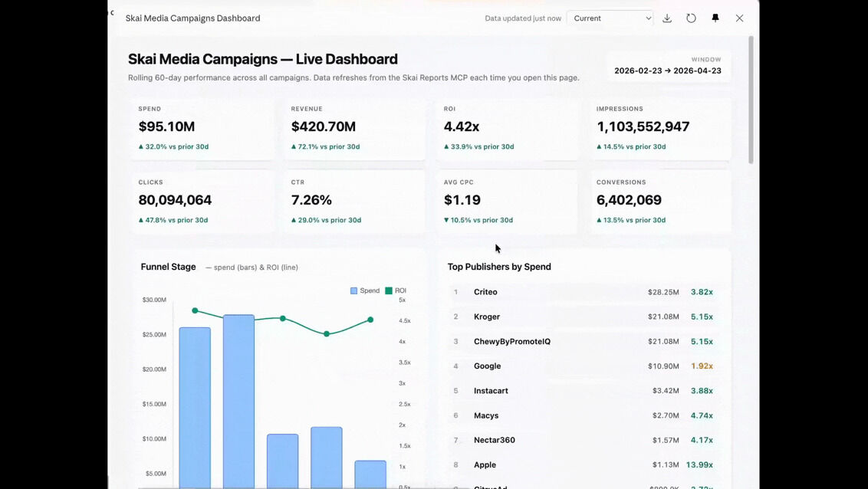Image resolution: width=868 pixels, height=489 pixels.
Task: Click the $95.10M spend value
Action: pos(166,126)
